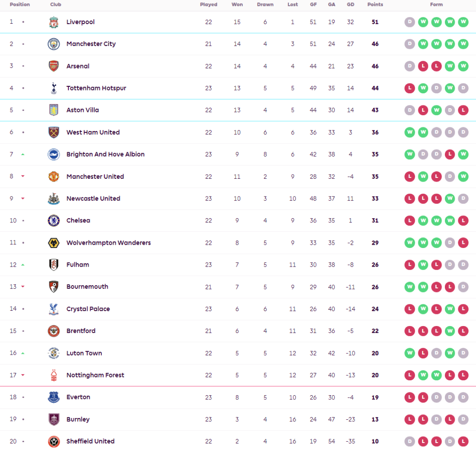Click the Chelsea club crest

pos(54,221)
